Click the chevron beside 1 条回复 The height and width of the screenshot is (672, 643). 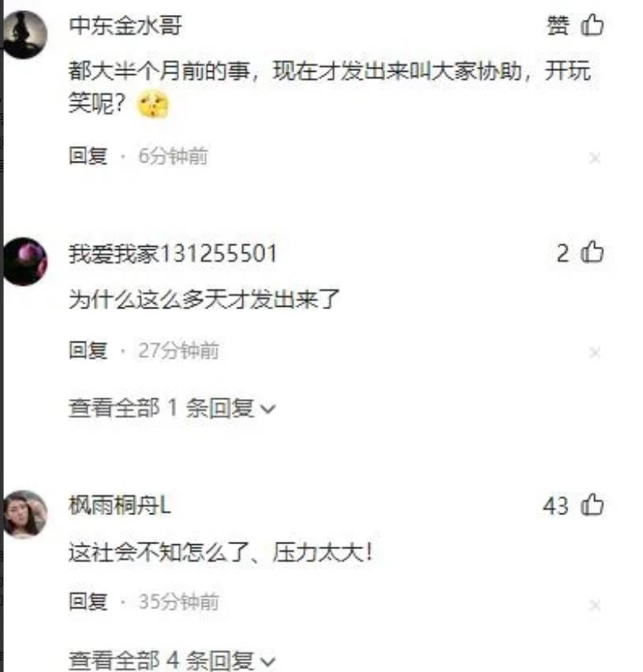click(268, 409)
